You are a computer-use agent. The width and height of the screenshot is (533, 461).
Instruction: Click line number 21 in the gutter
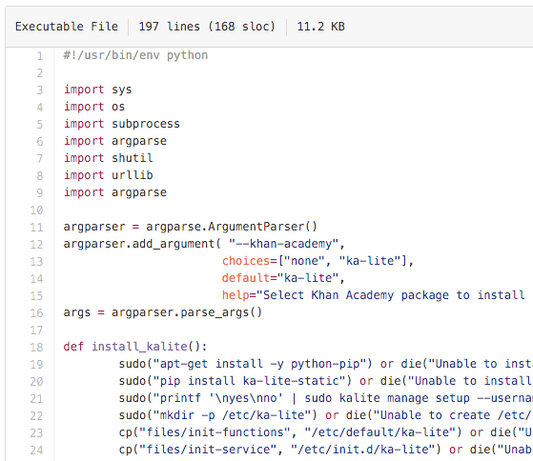37,398
